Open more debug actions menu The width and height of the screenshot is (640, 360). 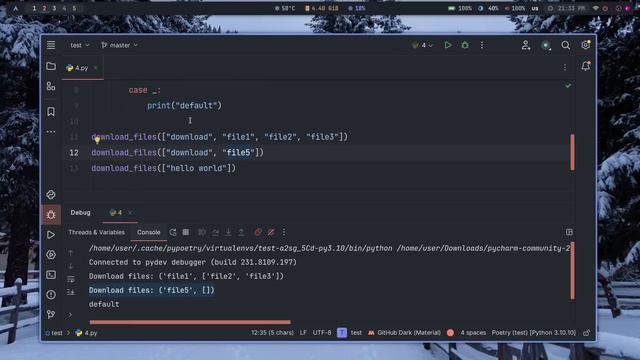click(x=284, y=232)
